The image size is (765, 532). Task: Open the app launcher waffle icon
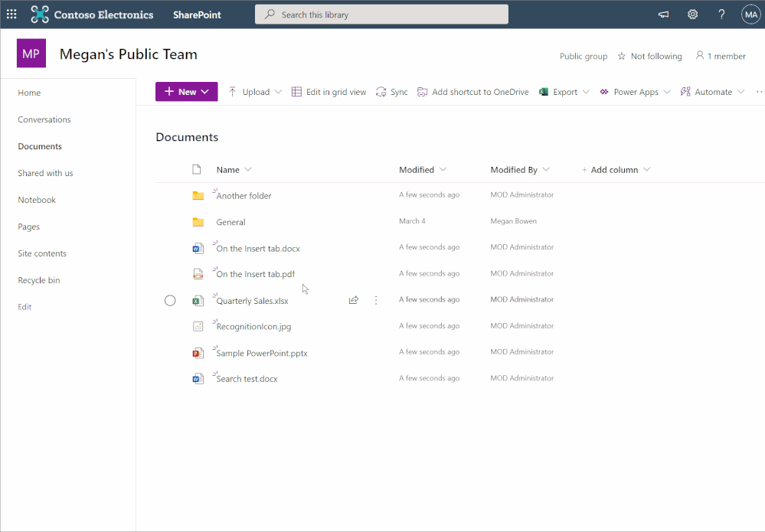pos(11,14)
